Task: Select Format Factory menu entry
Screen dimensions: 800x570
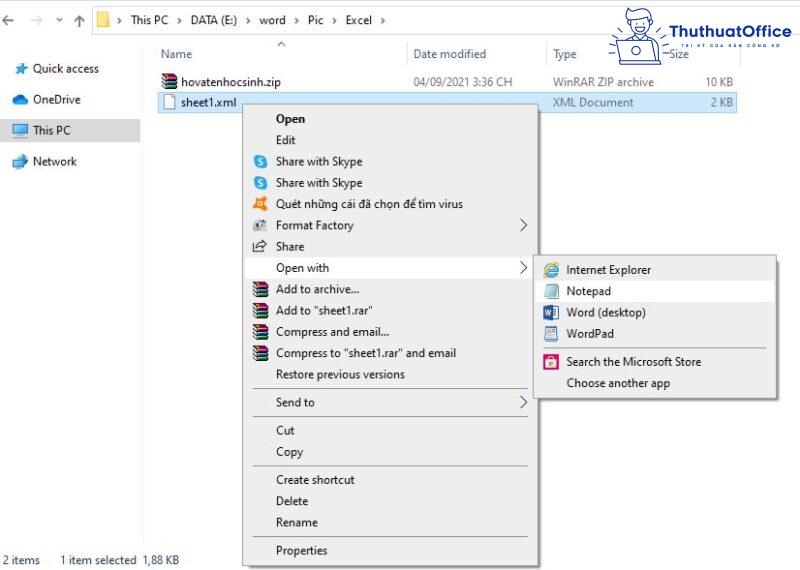Action: (391, 225)
